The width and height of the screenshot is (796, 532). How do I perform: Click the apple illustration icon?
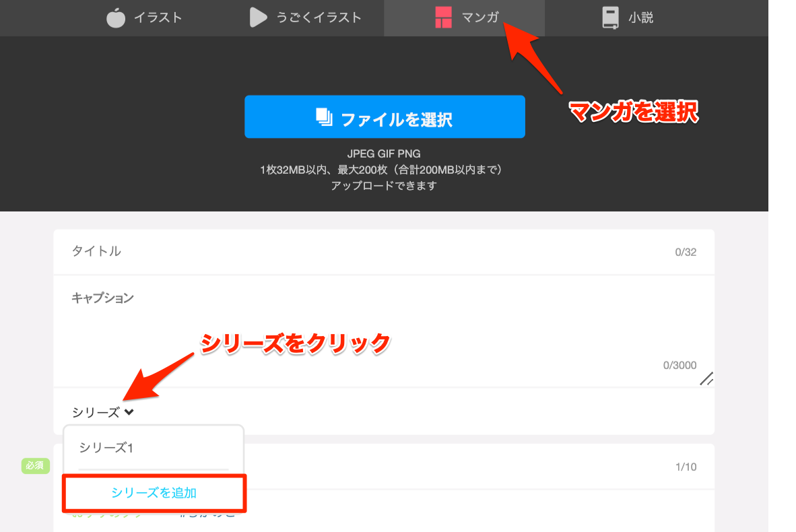click(x=116, y=18)
